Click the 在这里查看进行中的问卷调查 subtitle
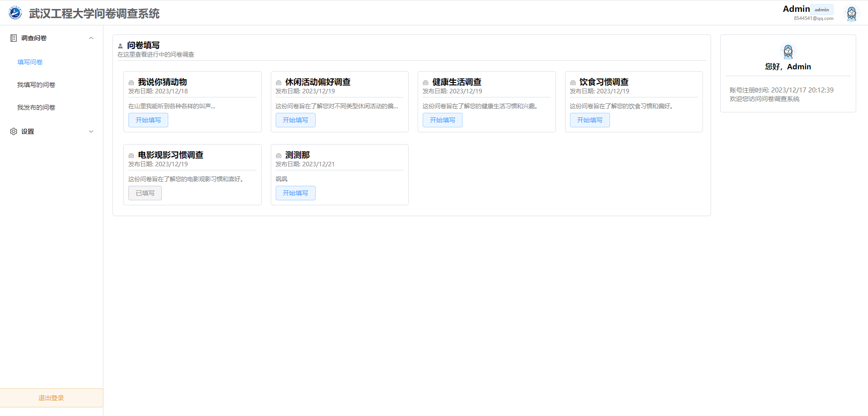 pos(156,54)
